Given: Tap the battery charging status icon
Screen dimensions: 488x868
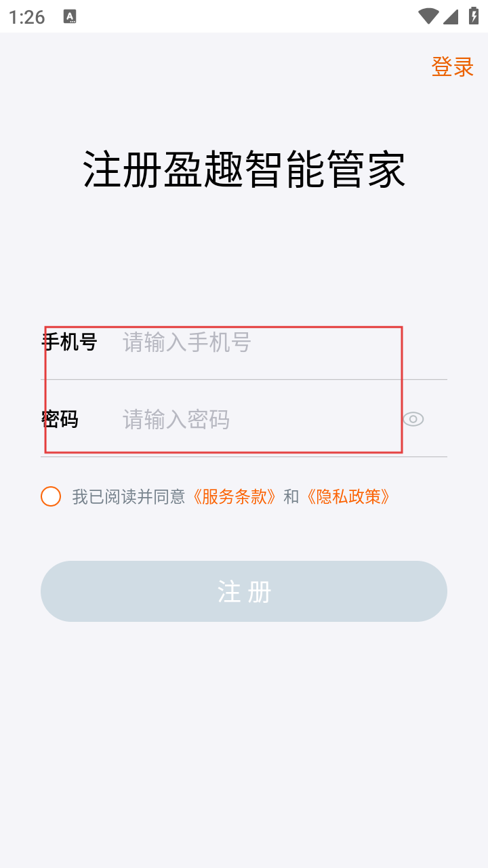Looking at the screenshot, I should [474, 16].
